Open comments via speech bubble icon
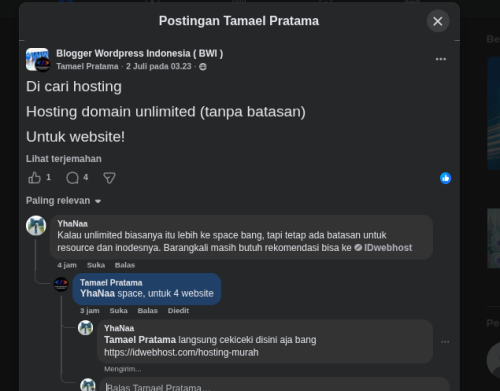Image resolution: width=500 pixels, height=391 pixels. [x=72, y=178]
